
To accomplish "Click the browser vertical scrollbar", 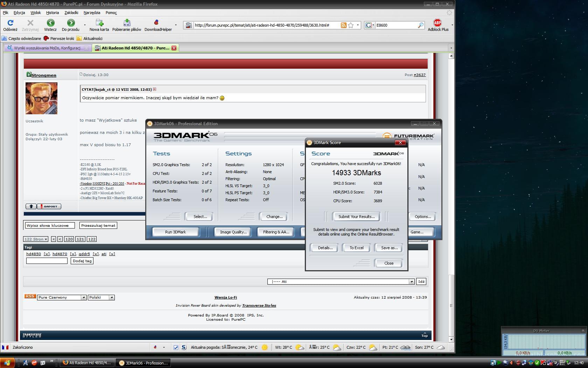I will tap(451, 198).
